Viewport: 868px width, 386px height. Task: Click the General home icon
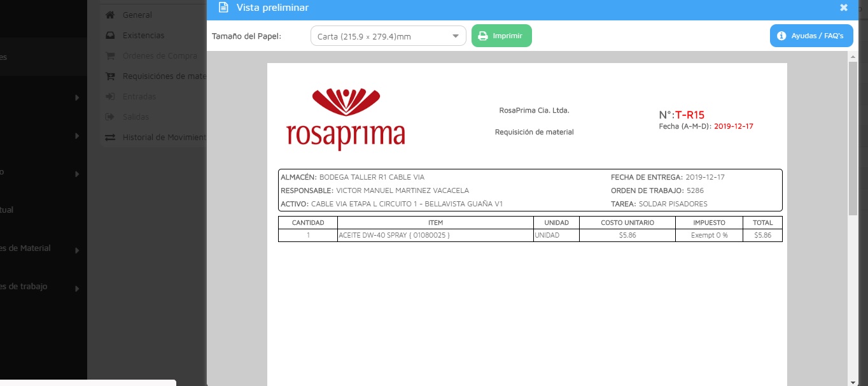(110, 15)
